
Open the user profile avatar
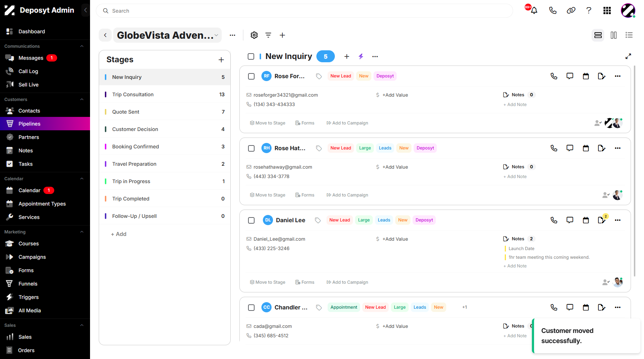(628, 10)
